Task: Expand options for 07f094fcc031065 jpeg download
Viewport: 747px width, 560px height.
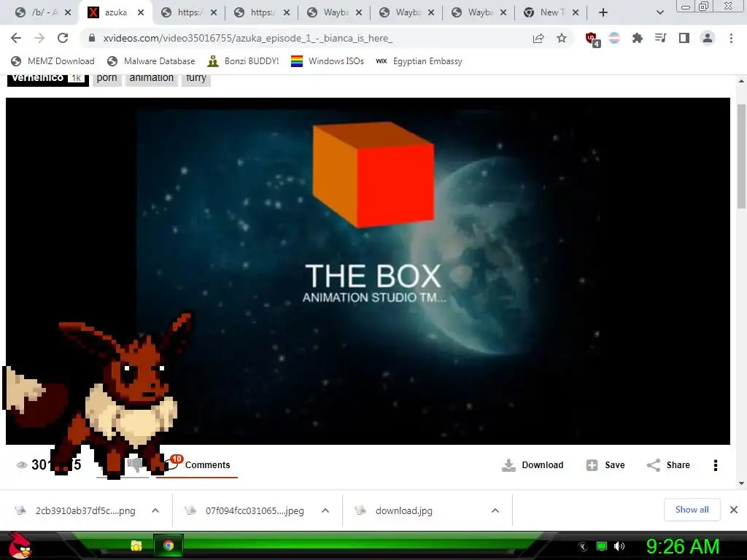Action: click(325, 510)
